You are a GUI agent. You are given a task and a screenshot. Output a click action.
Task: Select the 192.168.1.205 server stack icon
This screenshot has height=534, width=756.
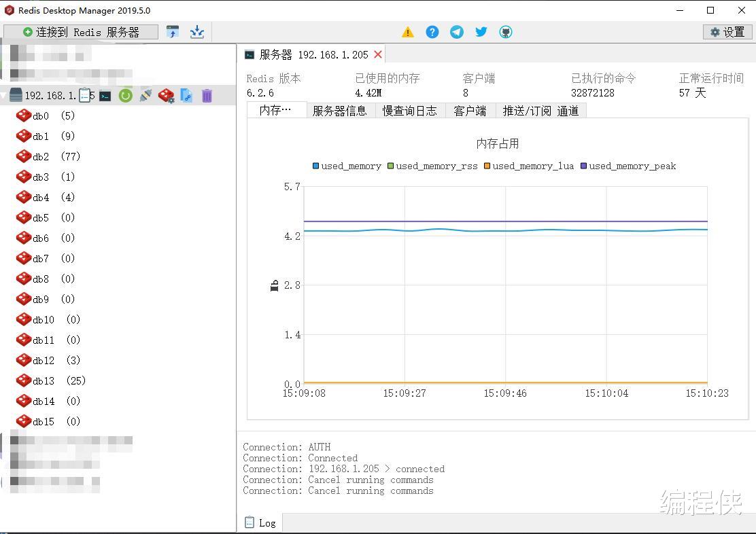(16, 95)
